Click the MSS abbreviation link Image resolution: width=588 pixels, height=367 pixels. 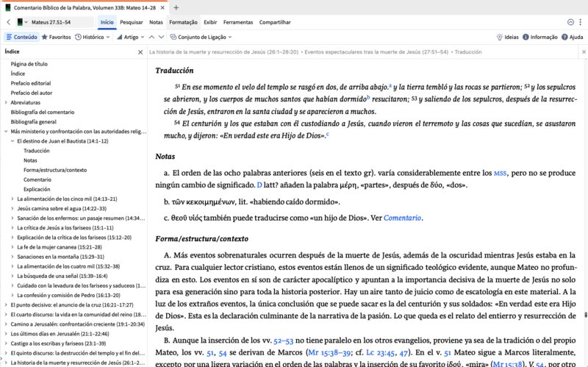coord(500,174)
